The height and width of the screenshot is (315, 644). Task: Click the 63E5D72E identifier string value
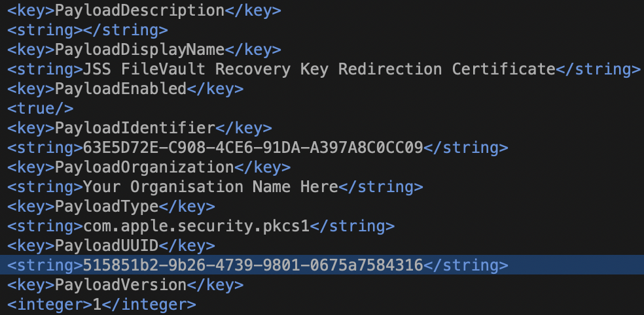click(x=253, y=148)
